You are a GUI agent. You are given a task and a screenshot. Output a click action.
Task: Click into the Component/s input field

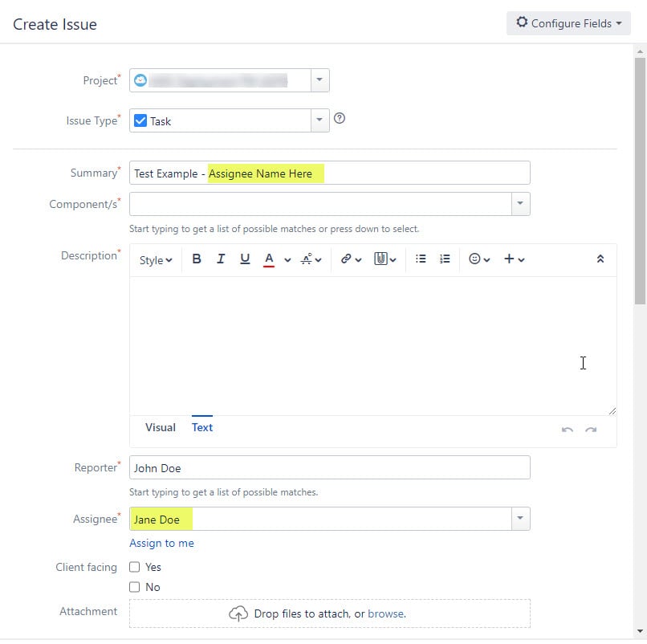tap(320, 203)
